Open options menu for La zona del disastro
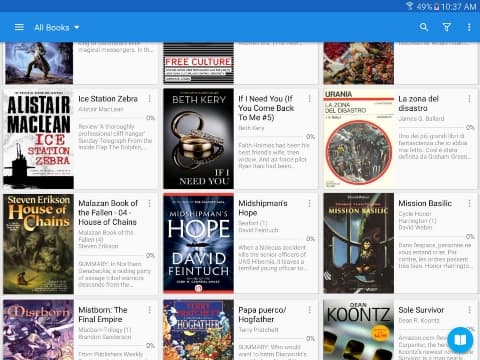 [x=469, y=99]
